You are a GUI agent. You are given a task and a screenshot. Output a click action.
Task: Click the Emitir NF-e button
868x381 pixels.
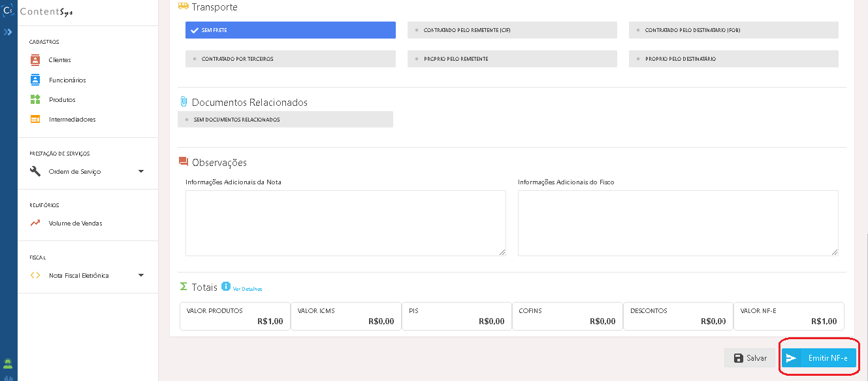click(819, 358)
